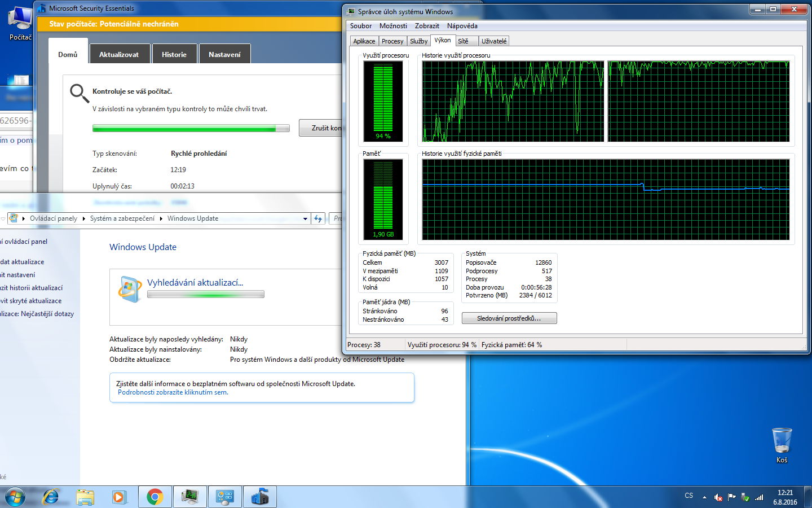Click the Systém a zabezpečení breadcrumb
812x508 pixels.
[122, 218]
